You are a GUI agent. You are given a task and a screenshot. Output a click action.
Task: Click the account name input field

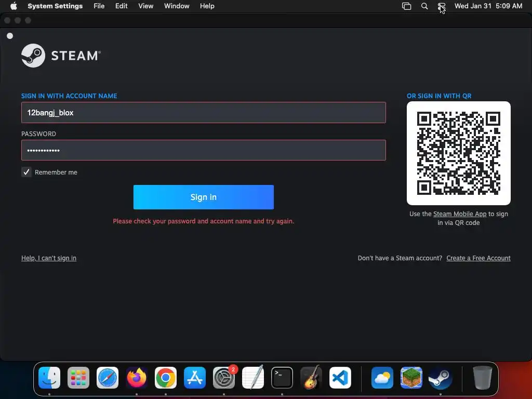coord(204,113)
